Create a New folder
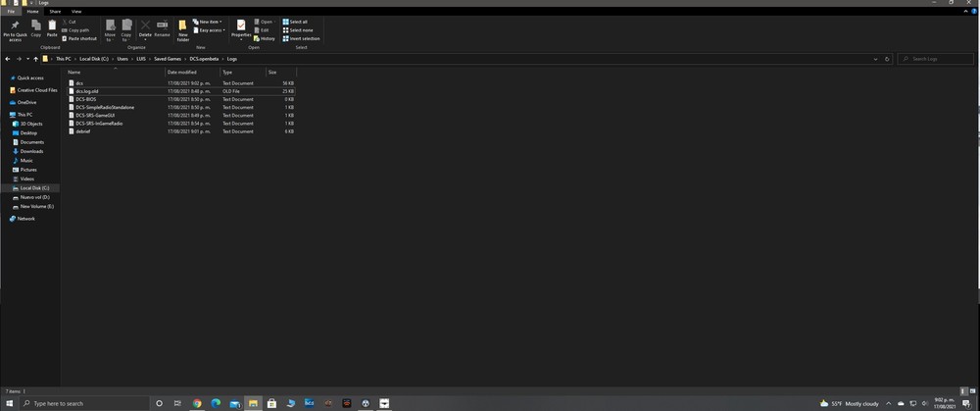The width and height of the screenshot is (980, 411). coord(182,30)
